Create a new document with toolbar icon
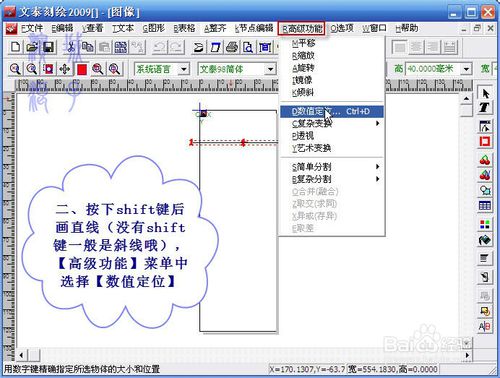Image resolution: width=500 pixels, height=378 pixels. click(x=15, y=47)
